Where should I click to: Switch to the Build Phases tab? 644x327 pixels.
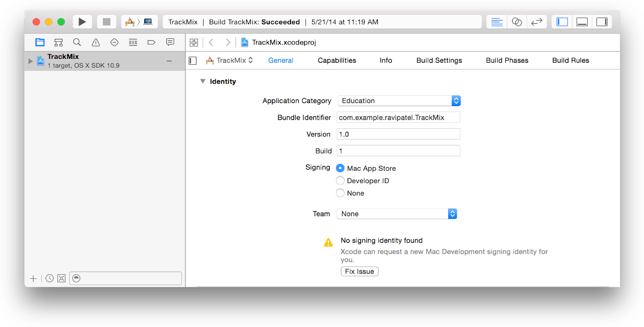tap(507, 61)
